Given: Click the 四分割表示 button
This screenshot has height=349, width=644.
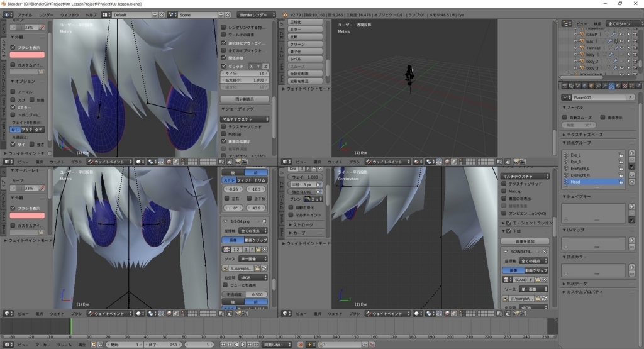Looking at the screenshot, I should coord(245,99).
